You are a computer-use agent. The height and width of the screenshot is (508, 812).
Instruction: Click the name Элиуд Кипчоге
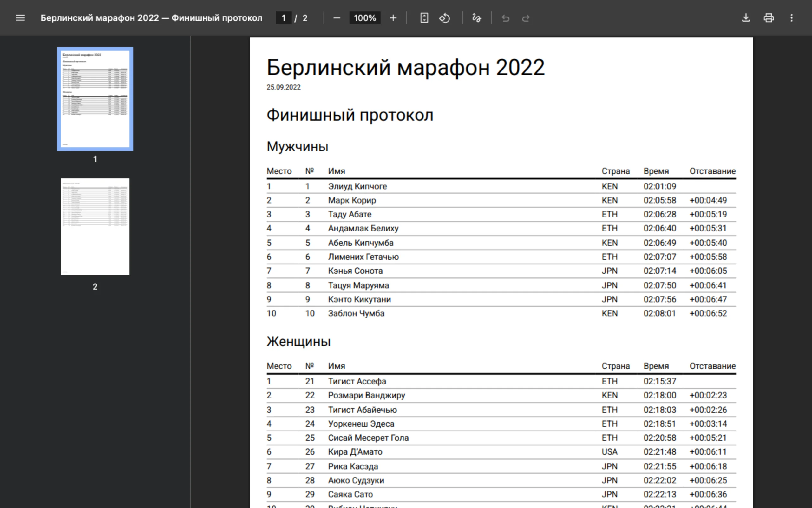pos(357,186)
